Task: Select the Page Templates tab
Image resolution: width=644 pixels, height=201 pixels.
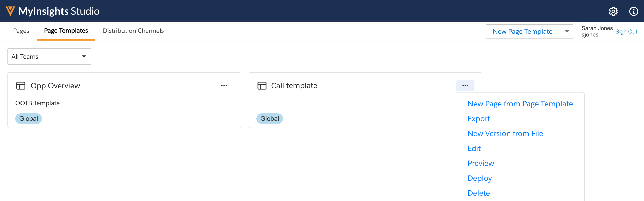Action: pos(66,31)
